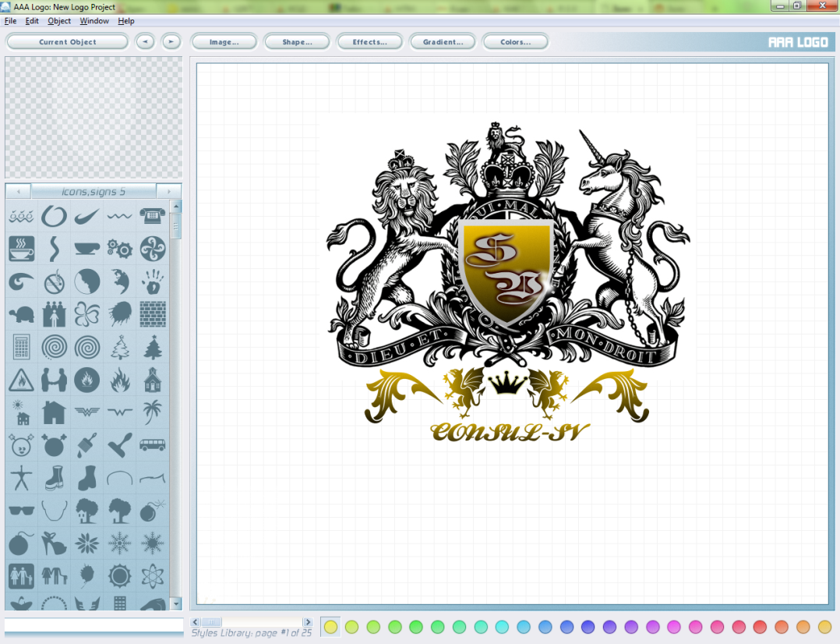Choose the stick figure person icon
Image resolution: width=840 pixels, height=644 pixels.
(22, 478)
